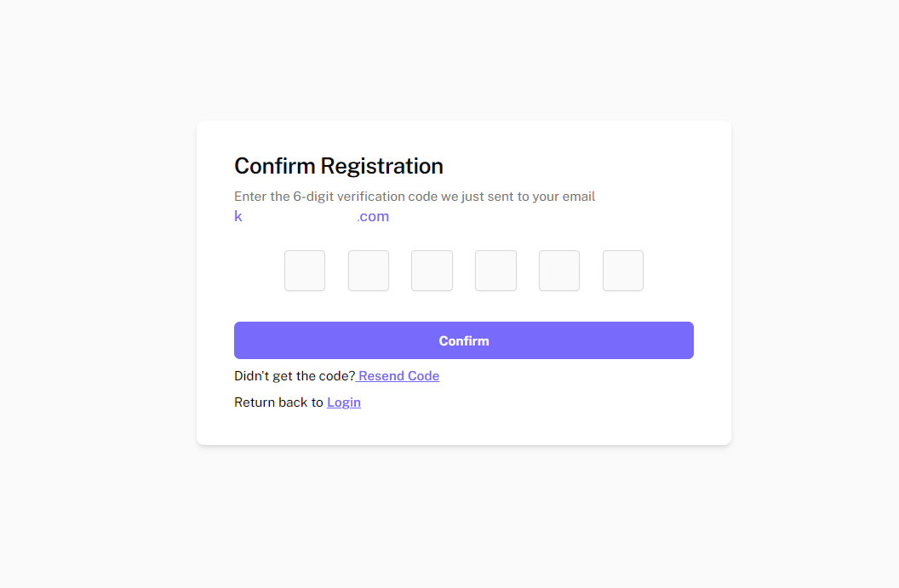Focus the sixth verification digit box

(623, 271)
